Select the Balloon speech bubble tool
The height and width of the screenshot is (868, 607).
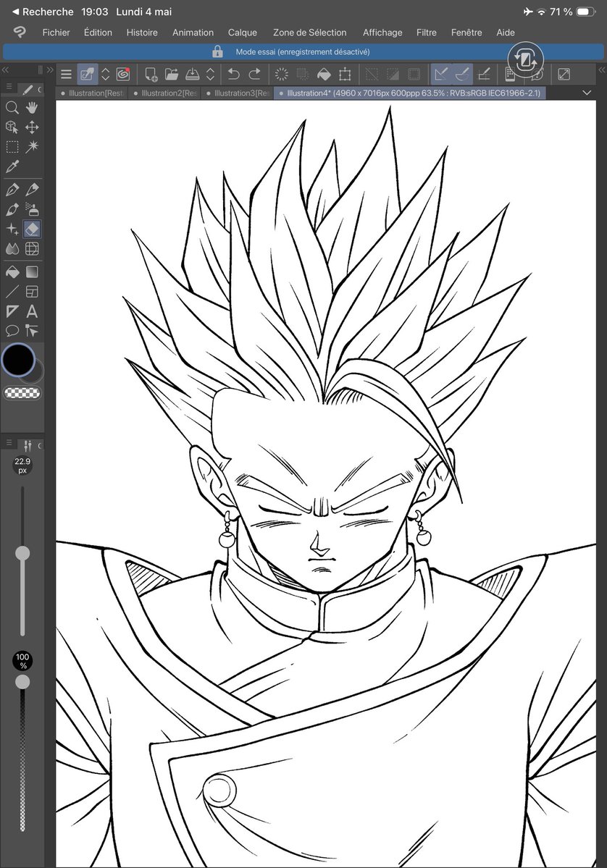click(x=12, y=331)
